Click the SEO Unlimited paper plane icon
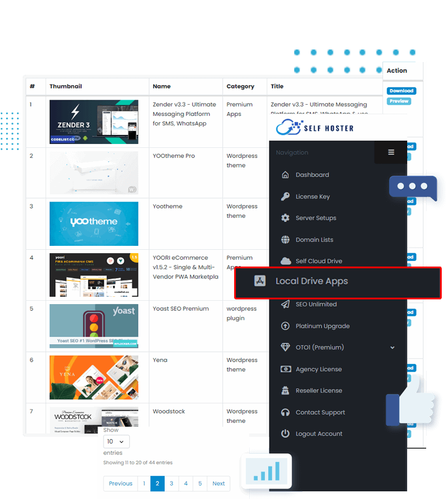The height and width of the screenshot is (499, 448). [x=285, y=304]
